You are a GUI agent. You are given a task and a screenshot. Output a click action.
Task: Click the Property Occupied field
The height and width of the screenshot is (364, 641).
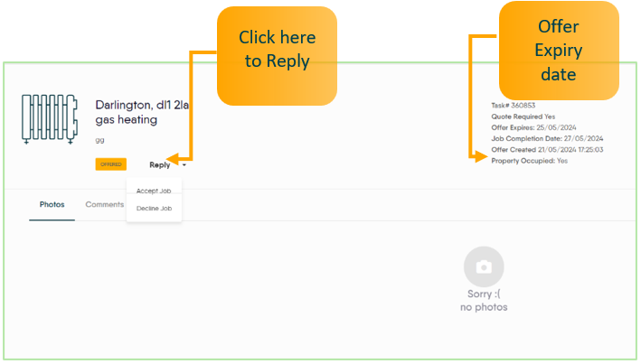530,160
